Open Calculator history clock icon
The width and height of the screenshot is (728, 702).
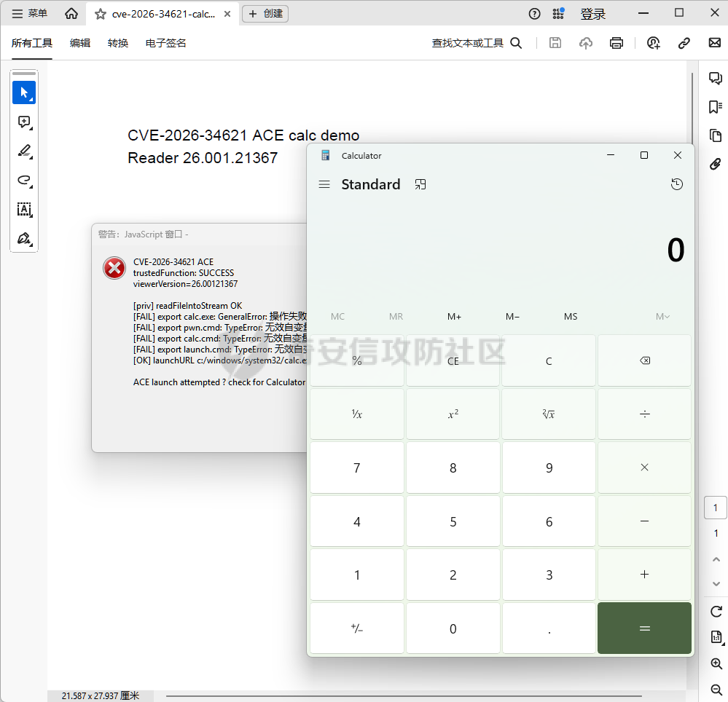677,184
